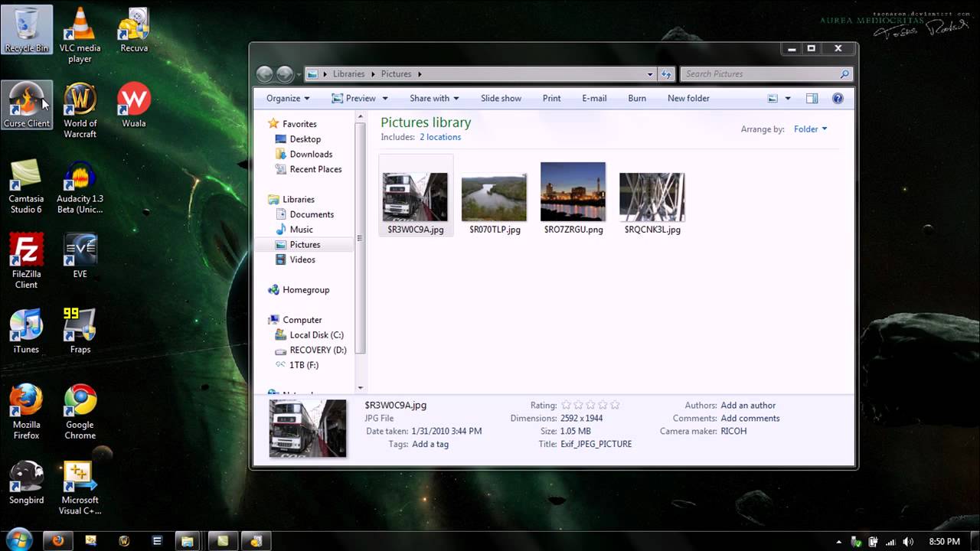Select the Songbird desktop icon
The width and height of the screenshot is (980, 551).
click(x=26, y=481)
